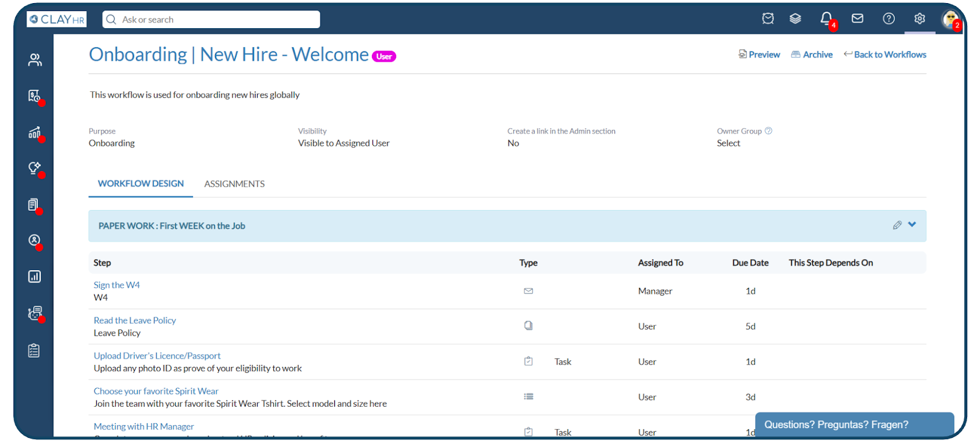
Task: Click the task icon for Meeting with HR Manager
Action: 529,432
